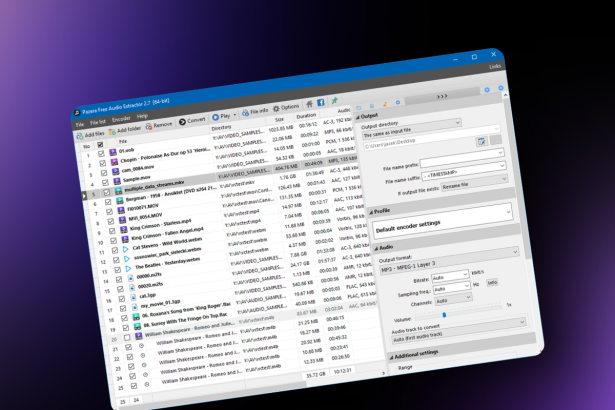The height and width of the screenshot is (410, 615).
Task: Open the Links menu
Action: coord(495,66)
